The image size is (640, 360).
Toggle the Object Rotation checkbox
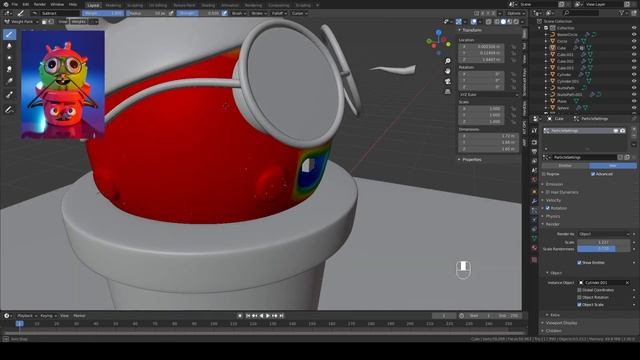point(580,297)
